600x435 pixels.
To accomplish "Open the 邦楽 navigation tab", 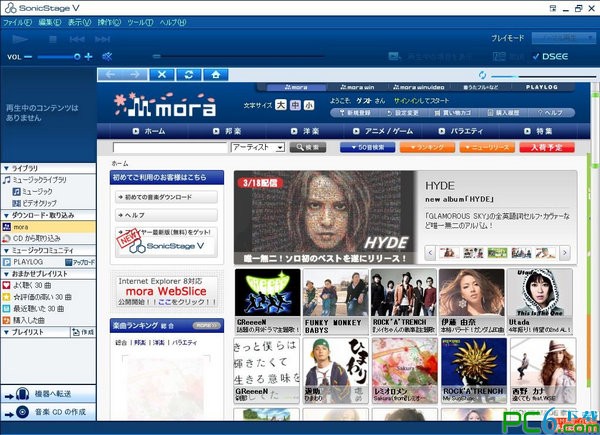I will (227, 132).
